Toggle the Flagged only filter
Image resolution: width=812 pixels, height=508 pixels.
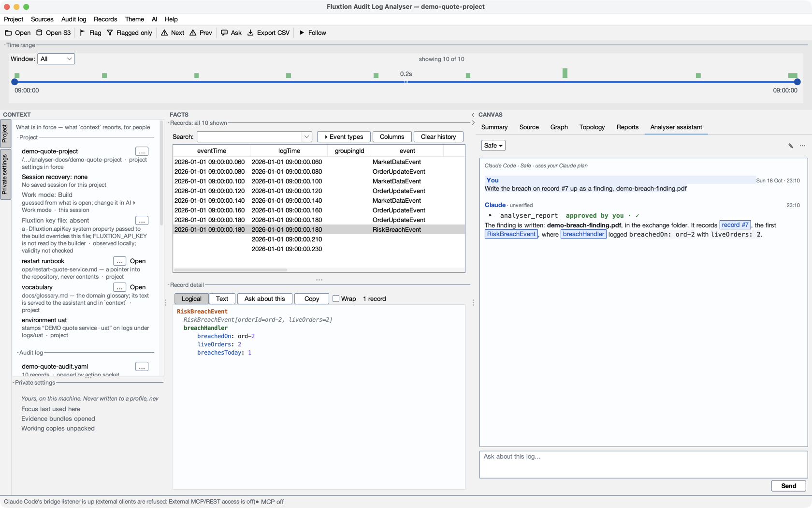pos(130,33)
